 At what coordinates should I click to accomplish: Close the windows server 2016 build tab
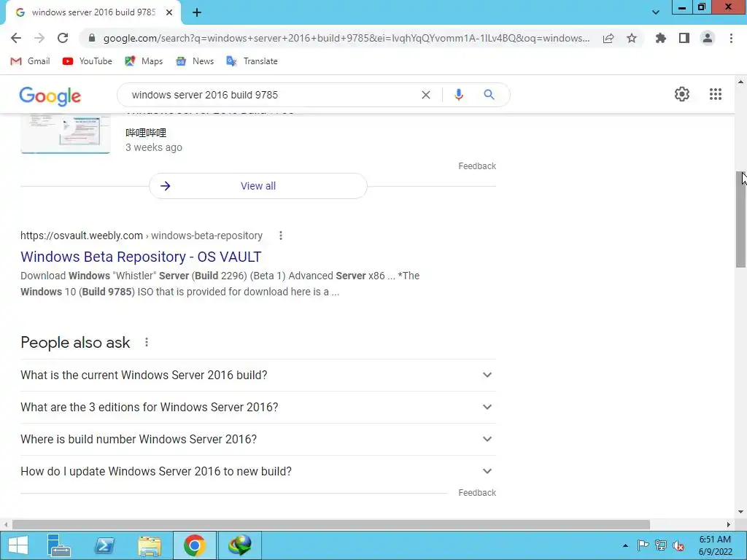[x=169, y=13]
